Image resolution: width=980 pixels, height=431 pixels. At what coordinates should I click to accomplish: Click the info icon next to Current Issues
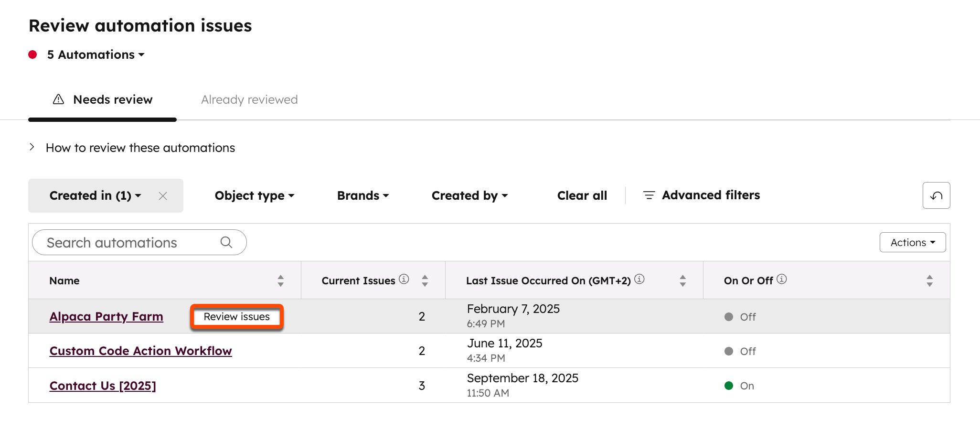[404, 280]
